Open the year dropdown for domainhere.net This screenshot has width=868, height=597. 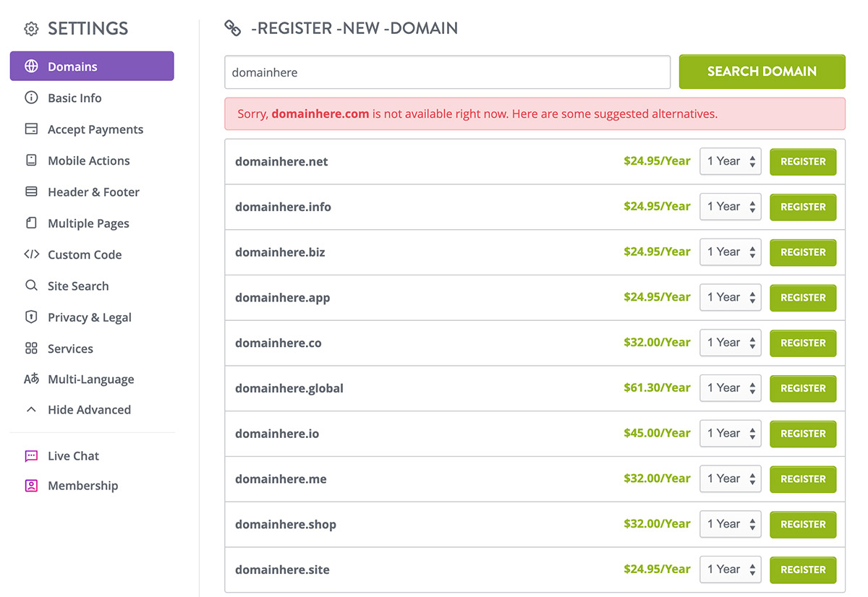730,161
